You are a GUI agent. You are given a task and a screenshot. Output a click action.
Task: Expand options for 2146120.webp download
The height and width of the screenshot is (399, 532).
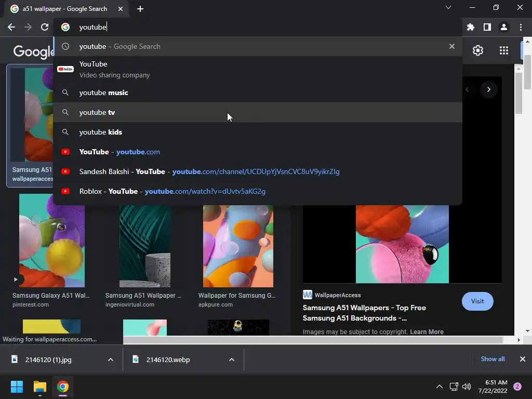coord(232,360)
